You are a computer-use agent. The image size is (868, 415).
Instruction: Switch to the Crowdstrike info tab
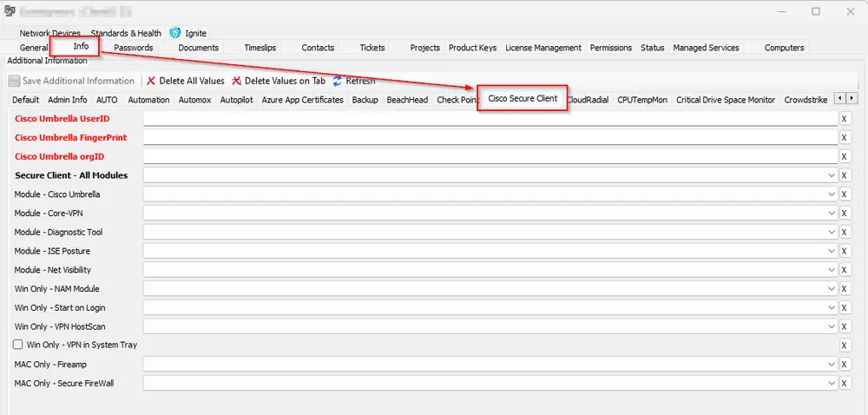point(806,100)
